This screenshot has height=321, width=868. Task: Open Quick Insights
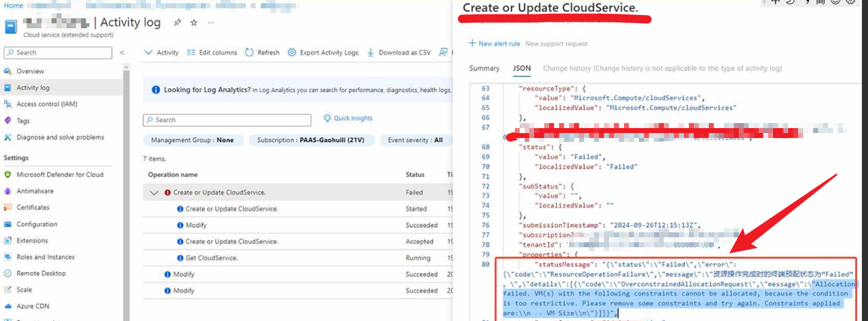[348, 118]
